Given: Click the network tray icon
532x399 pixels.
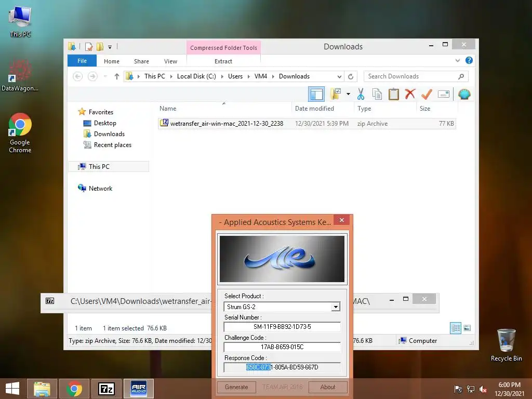Looking at the screenshot, I should tap(471, 389).
